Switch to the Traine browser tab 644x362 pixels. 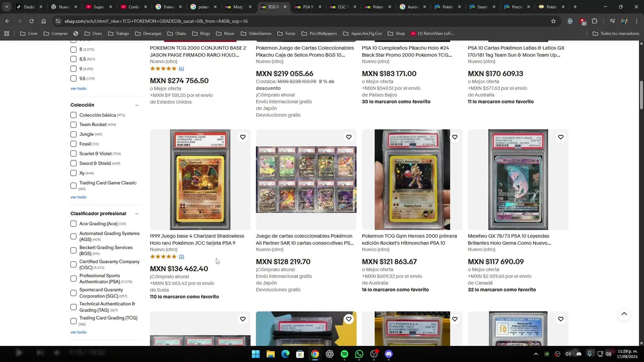[x=169, y=7]
